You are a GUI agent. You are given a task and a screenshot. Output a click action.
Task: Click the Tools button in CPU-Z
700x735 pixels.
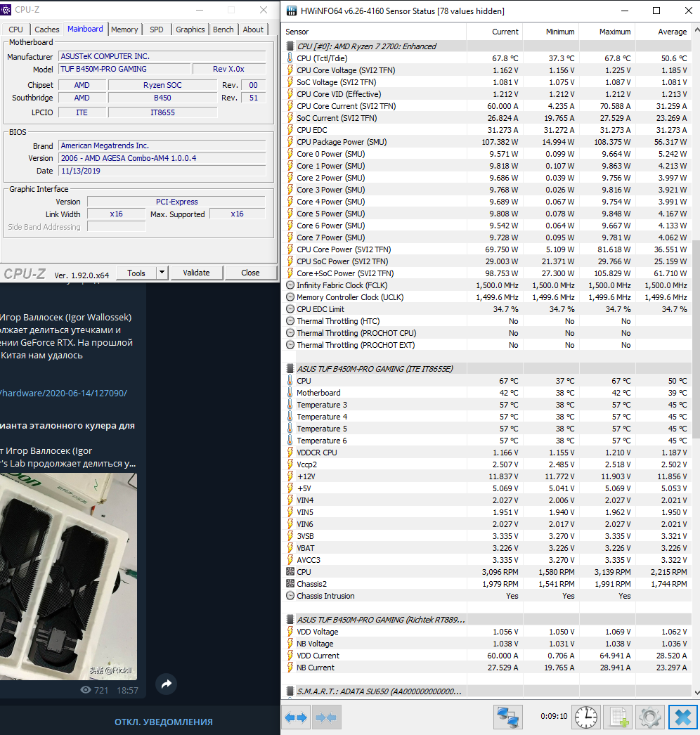pyautogui.click(x=136, y=273)
